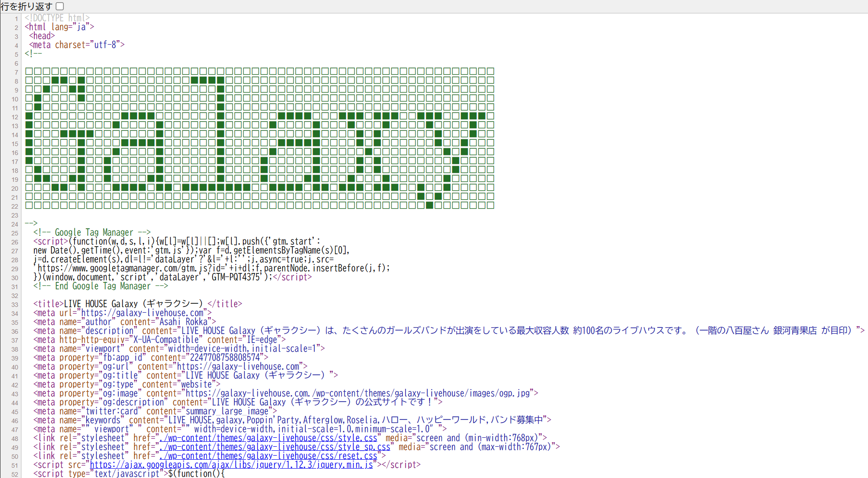Image resolution: width=868 pixels, height=478 pixels.
Task: Open the style.css stylesheet link
Action: point(268,438)
